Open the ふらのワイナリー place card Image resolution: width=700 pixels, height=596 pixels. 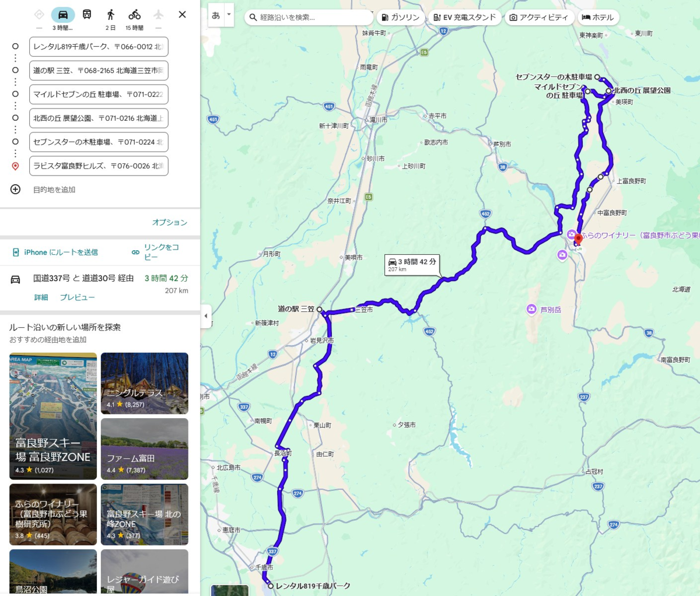click(x=53, y=514)
